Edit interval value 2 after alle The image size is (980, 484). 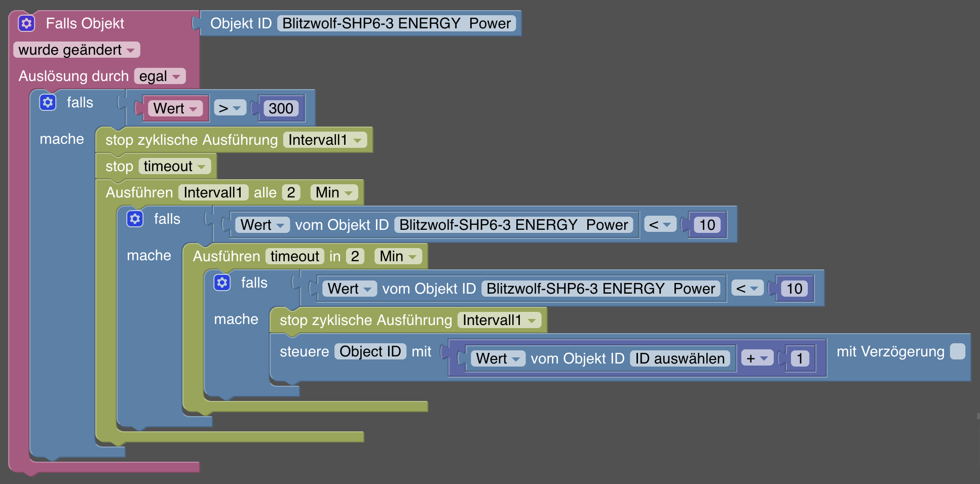291,192
